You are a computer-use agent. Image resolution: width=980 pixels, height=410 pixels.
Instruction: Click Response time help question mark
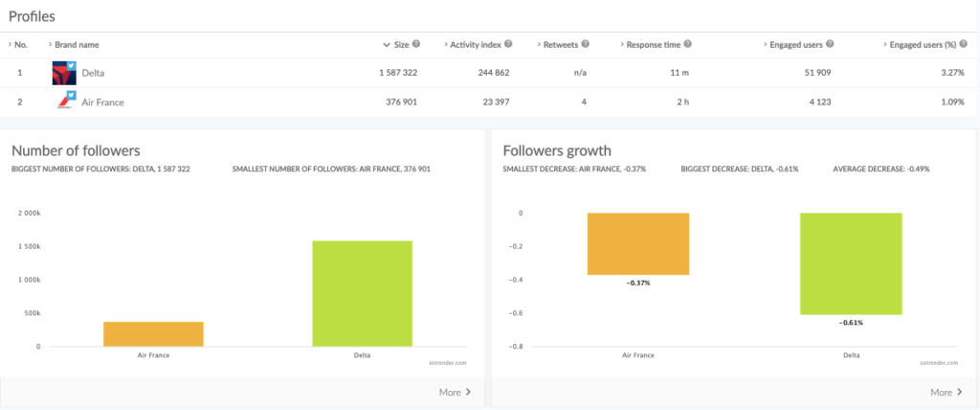[688, 44]
